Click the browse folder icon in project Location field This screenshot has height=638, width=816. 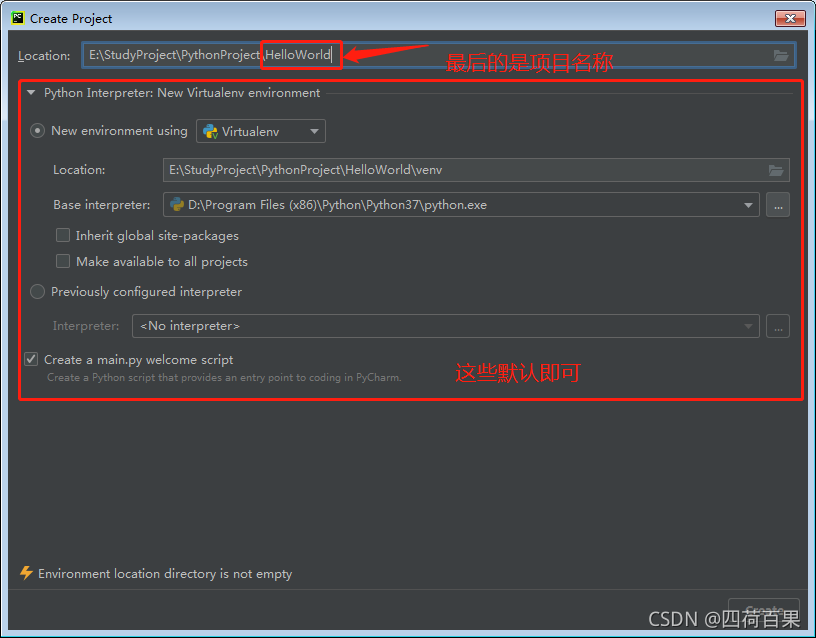pyautogui.click(x=781, y=55)
